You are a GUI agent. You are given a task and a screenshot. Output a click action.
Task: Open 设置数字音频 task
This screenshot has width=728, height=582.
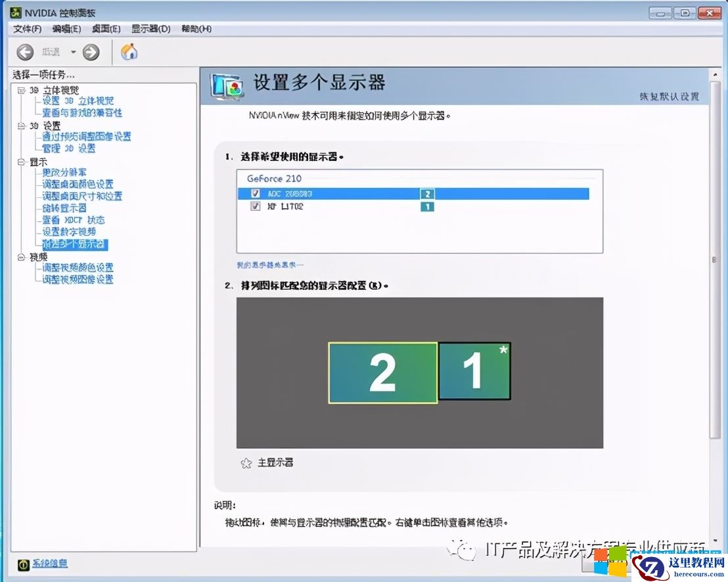69,232
